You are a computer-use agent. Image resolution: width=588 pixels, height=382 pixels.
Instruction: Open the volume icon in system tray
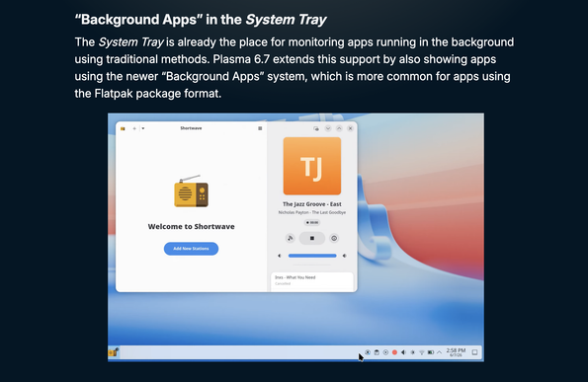point(403,352)
